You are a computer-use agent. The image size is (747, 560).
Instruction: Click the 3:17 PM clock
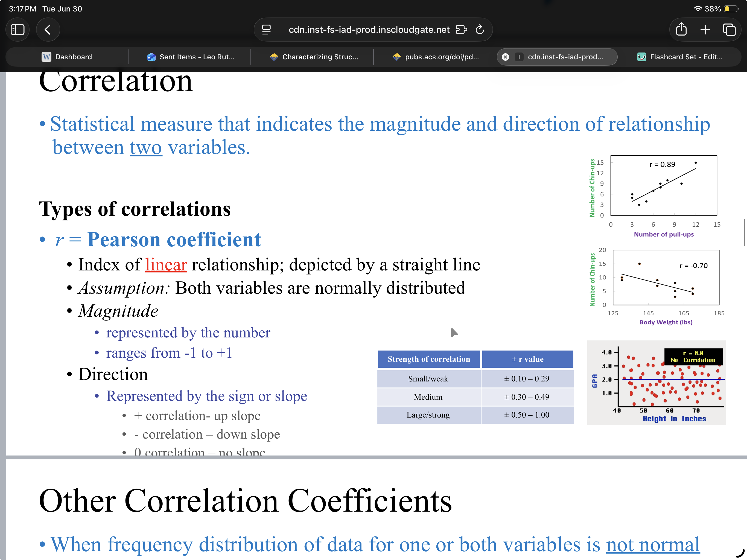[x=22, y=9]
